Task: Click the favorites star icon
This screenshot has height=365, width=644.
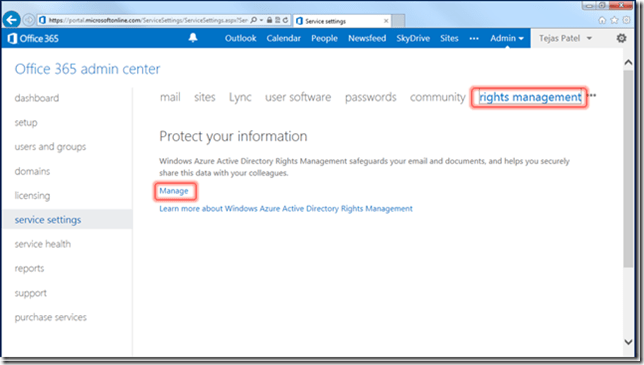Action: (x=614, y=20)
